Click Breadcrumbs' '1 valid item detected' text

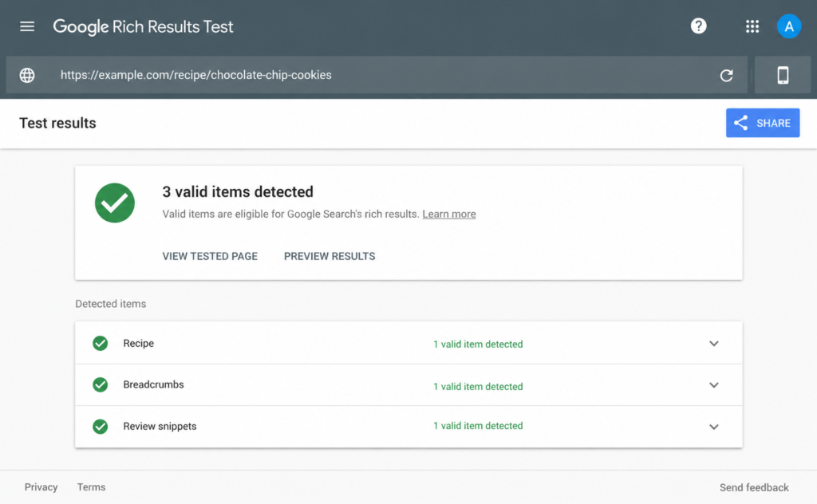478,386
